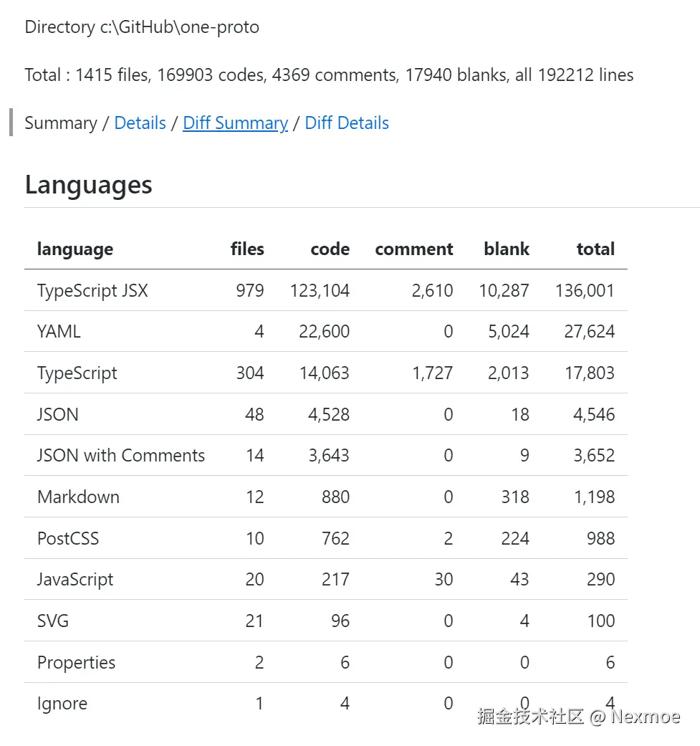Click the JSON with Comments cell
The width and height of the screenshot is (700, 746).
click(x=121, y=456)
